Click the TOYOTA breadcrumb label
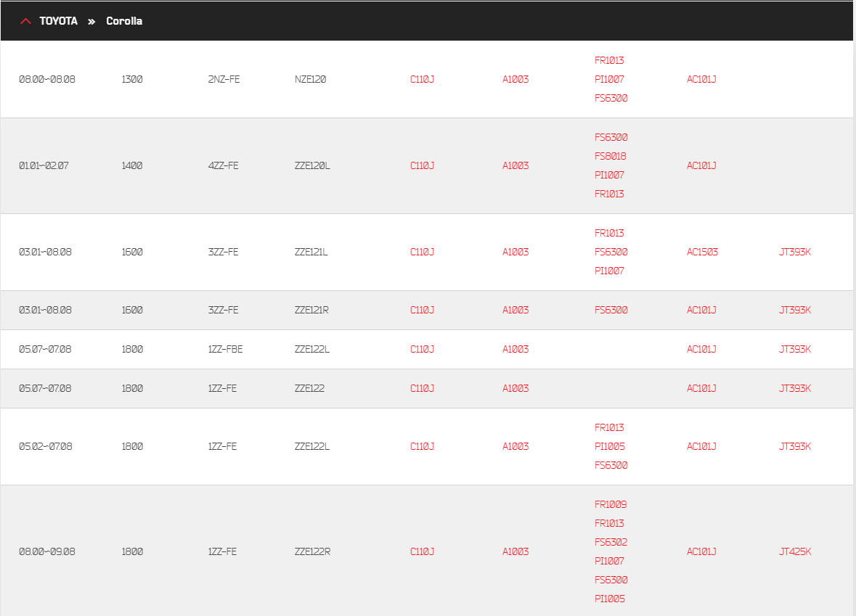Screen dimensions: 856x616 coord(58,21)
